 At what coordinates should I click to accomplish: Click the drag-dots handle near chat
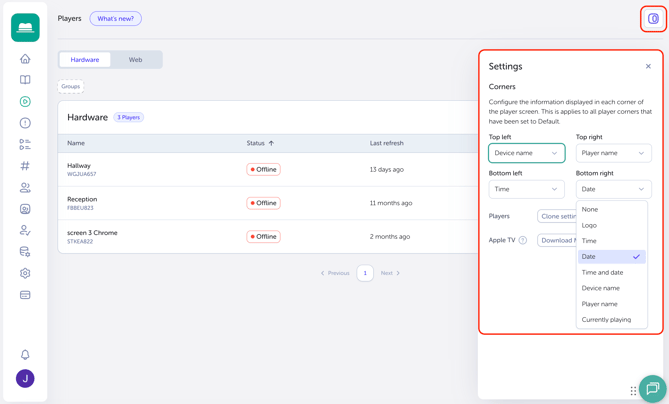633,390
